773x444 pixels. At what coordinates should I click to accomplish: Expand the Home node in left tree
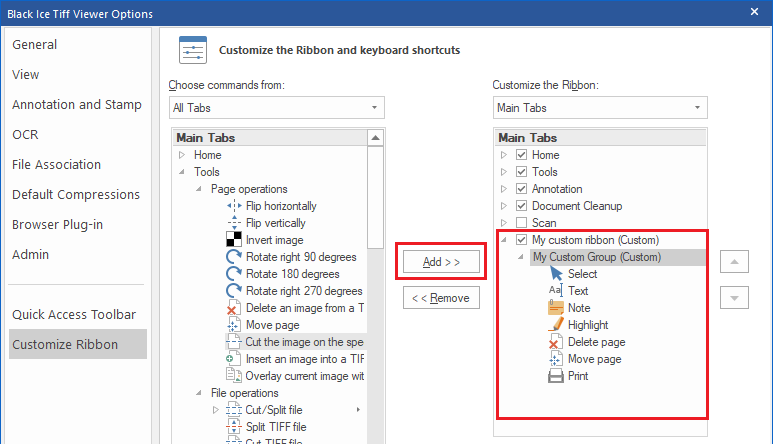pos(182,155)
